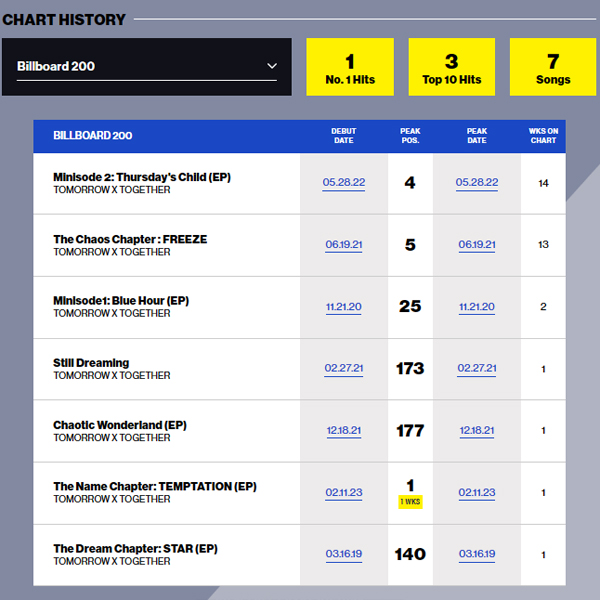Click title The Name Chapter: TEMPTATION (EP)
Viewport: 600px width, 600px height.
[155, 486]
